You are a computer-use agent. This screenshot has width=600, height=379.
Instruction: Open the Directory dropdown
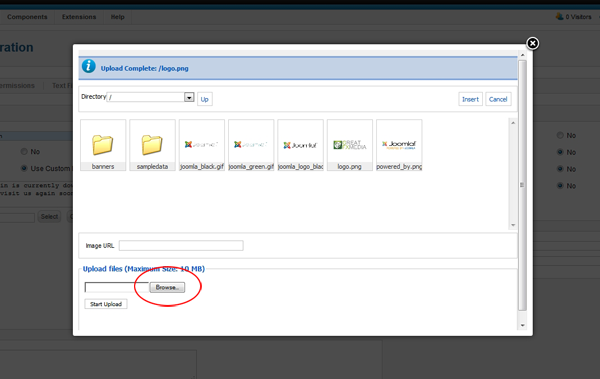pyautogui.click(x=189, y=97)
